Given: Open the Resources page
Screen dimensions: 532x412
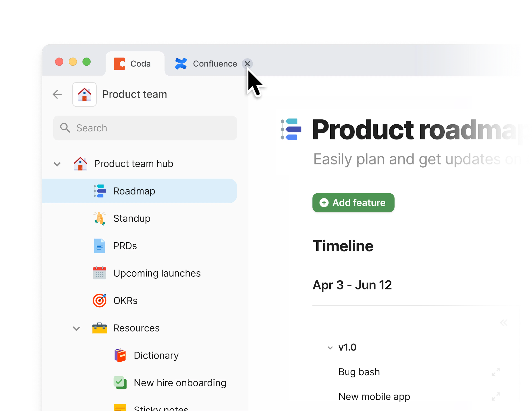Looking at the screenshot, I should click(136, 328).
